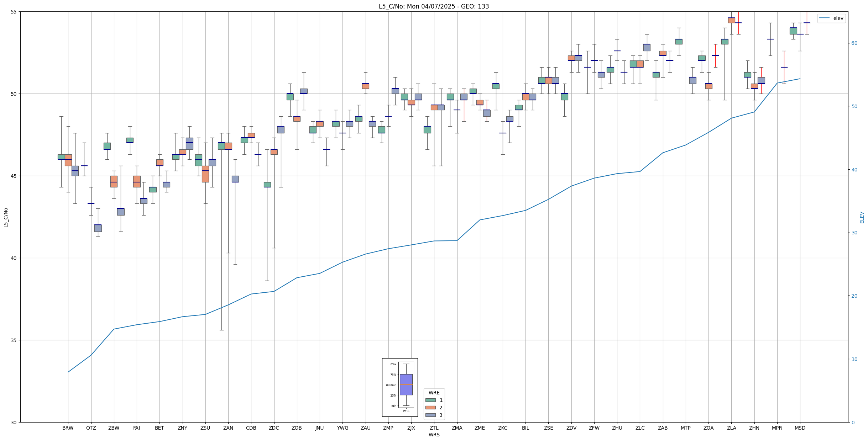Click the ELEV right axis label
Image resolution: width=868 pixels, height=441 pixels.
862,217
